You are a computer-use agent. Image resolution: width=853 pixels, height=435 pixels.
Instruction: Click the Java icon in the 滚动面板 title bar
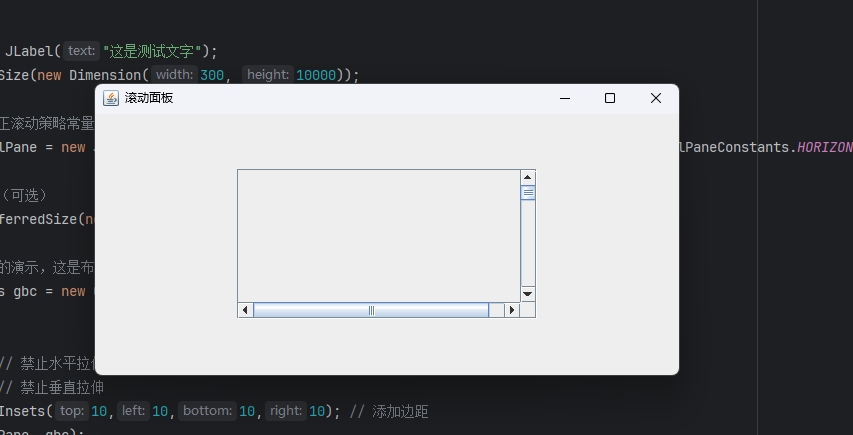111,98
